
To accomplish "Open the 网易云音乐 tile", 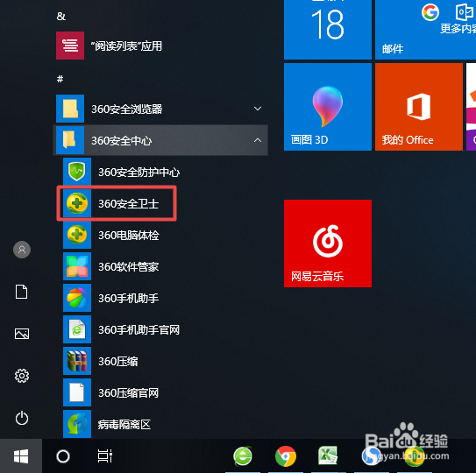I will pos(328,244).
